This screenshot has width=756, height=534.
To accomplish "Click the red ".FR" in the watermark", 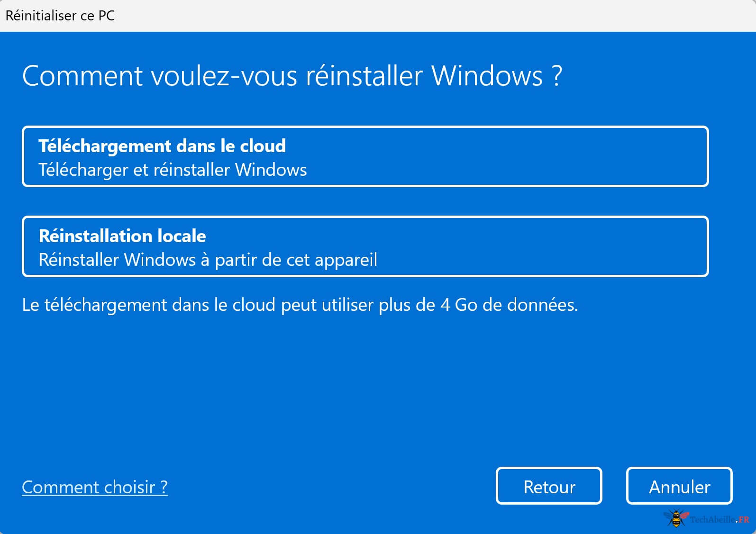I will coord(744,520).
